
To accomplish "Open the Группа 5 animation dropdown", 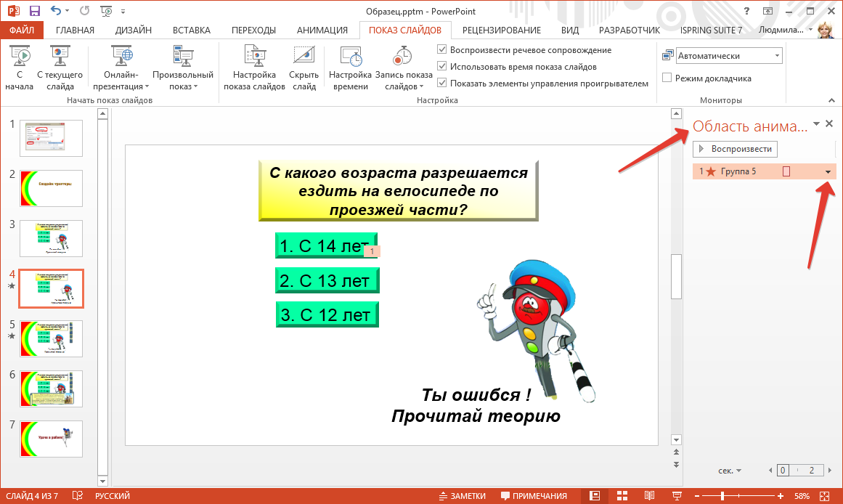I will [x=828, y=171].
